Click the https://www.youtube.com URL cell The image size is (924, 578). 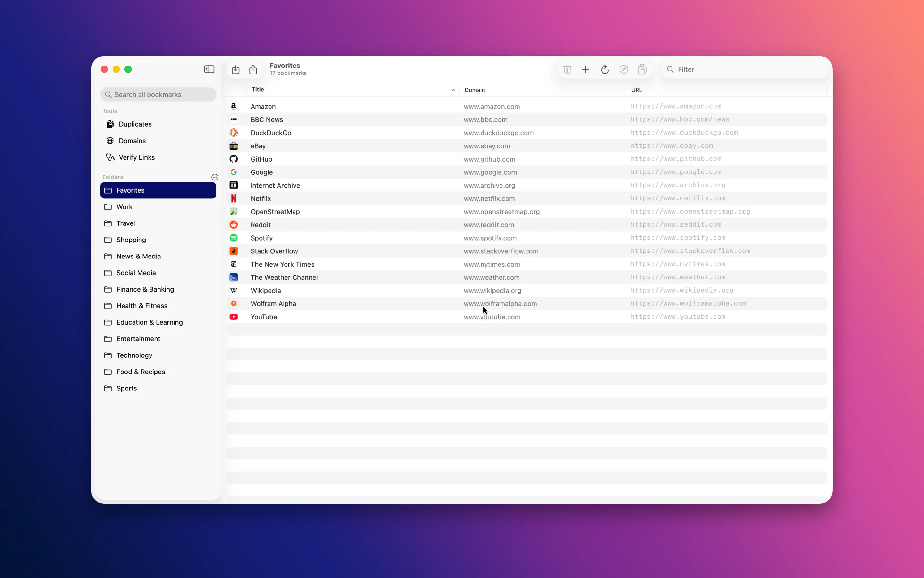pos(678,317)
